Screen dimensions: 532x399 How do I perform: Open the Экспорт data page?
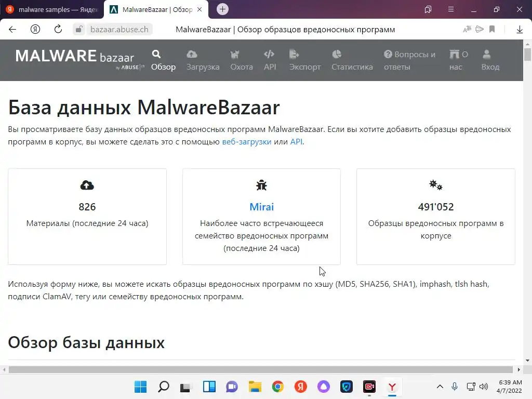point(304,60)
